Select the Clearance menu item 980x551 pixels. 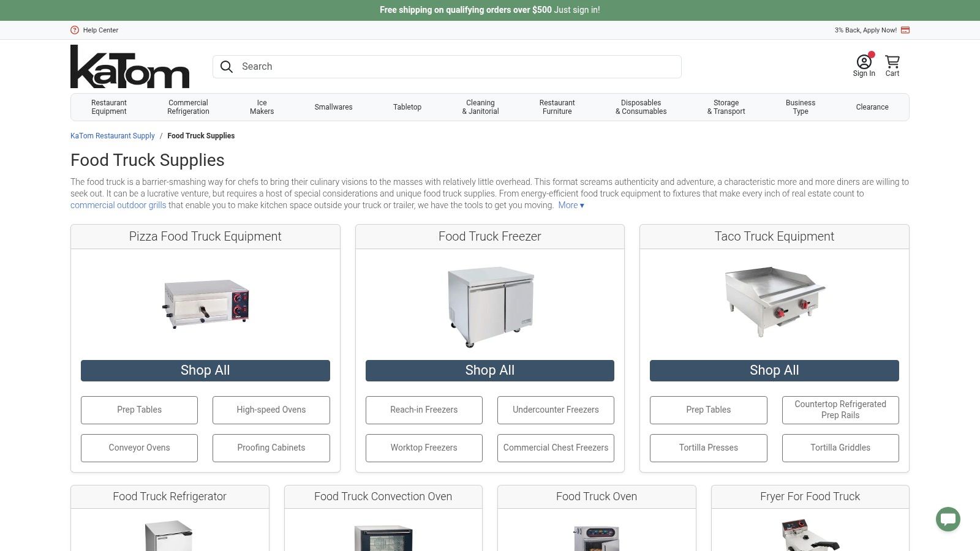872,107
